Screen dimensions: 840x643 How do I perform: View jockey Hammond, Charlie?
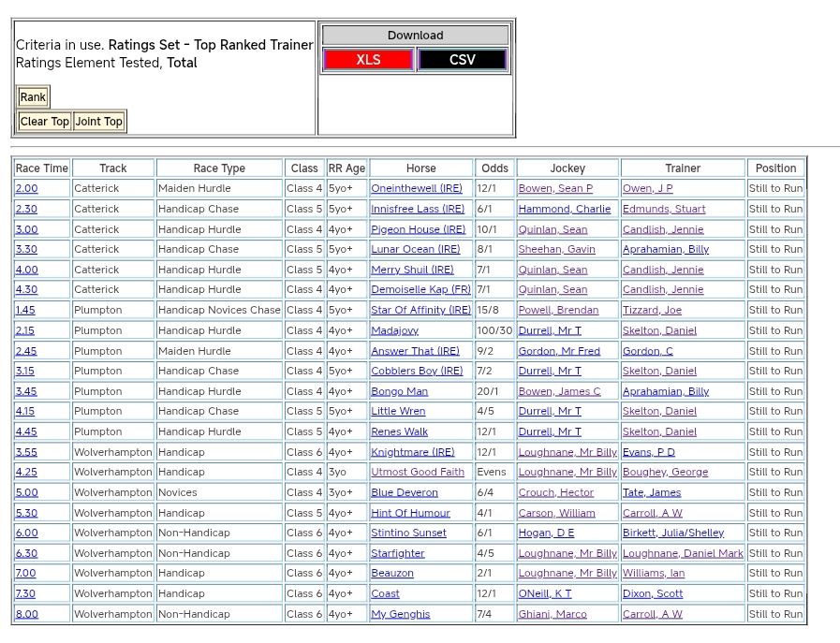[x=564, y=210]
